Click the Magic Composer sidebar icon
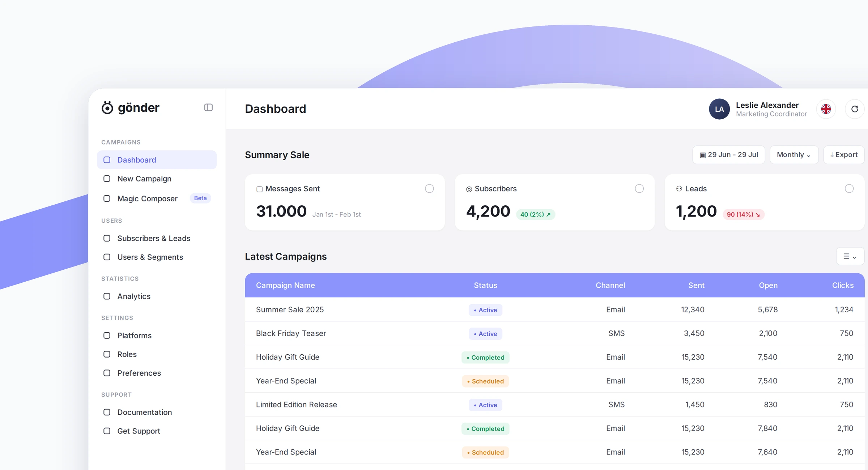 (107, 198)
